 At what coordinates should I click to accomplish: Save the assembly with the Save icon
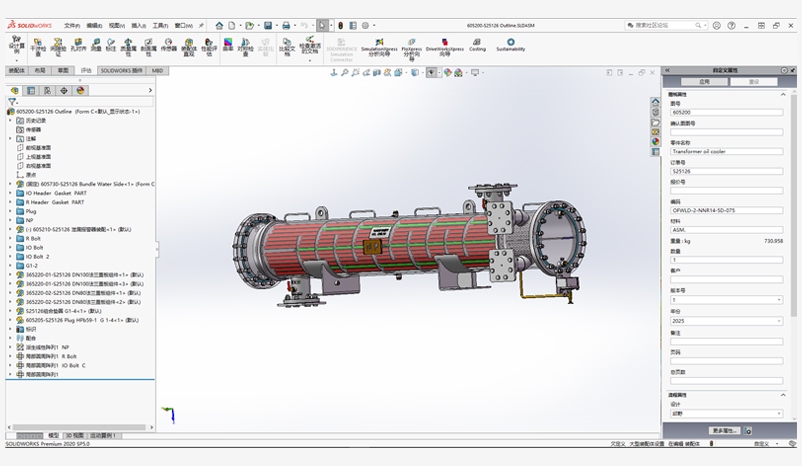pyautogui.click(x=268, y=25)
